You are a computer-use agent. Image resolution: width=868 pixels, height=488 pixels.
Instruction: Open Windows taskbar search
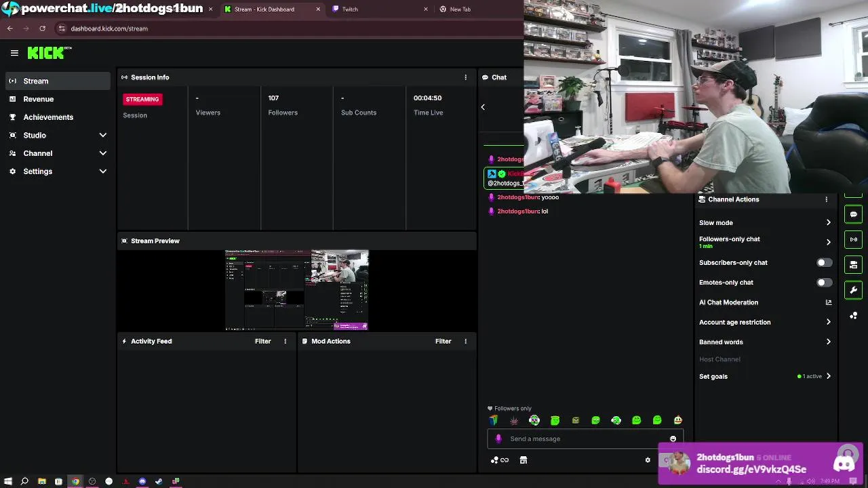[x=24, y=481]
